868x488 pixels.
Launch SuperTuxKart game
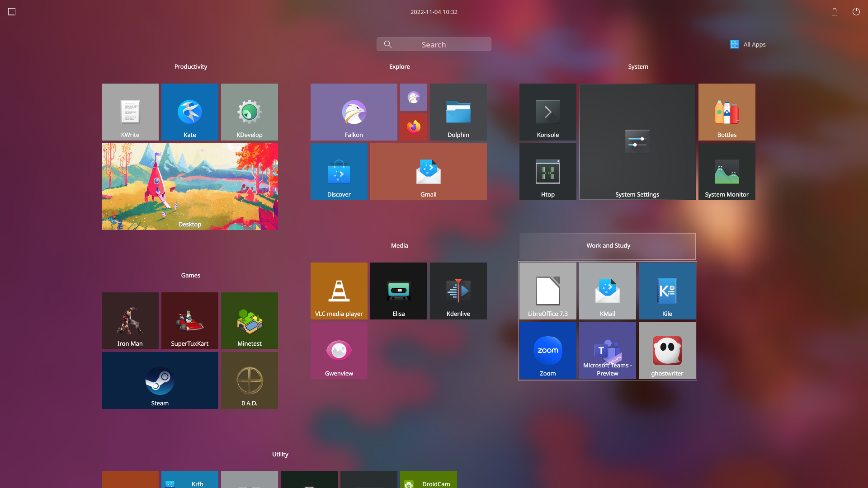pyautogui.click(x=190, y=321)
